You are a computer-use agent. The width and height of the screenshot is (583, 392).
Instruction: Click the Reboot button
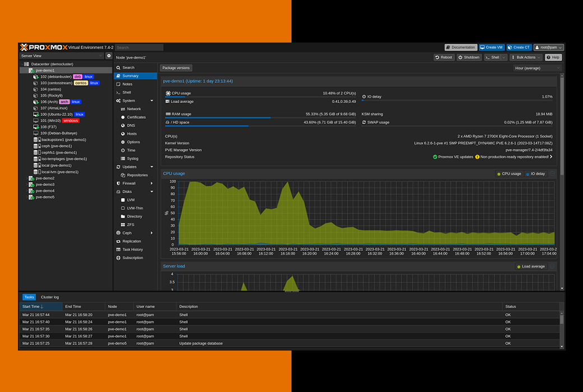pyautogui.click(x=443, y=57)
